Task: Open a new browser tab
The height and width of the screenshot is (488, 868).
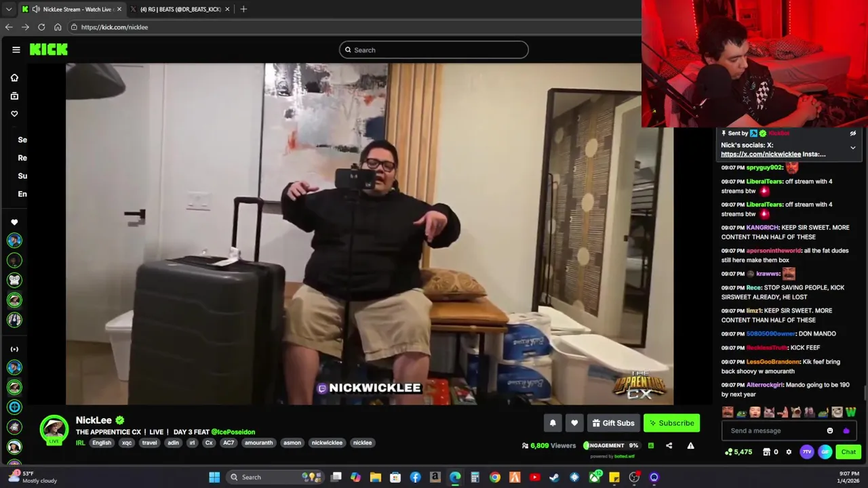Action: [x=243, y=9]
